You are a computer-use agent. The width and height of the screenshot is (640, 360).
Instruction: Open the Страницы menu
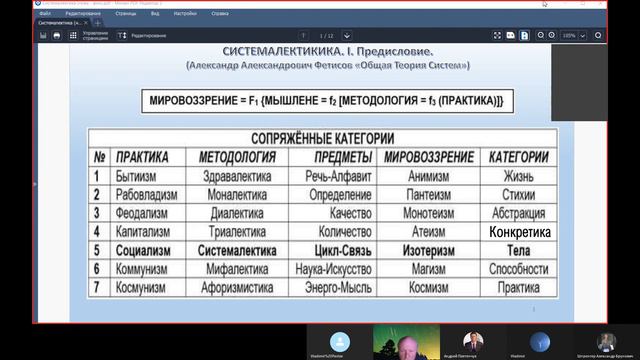[126, 13]
